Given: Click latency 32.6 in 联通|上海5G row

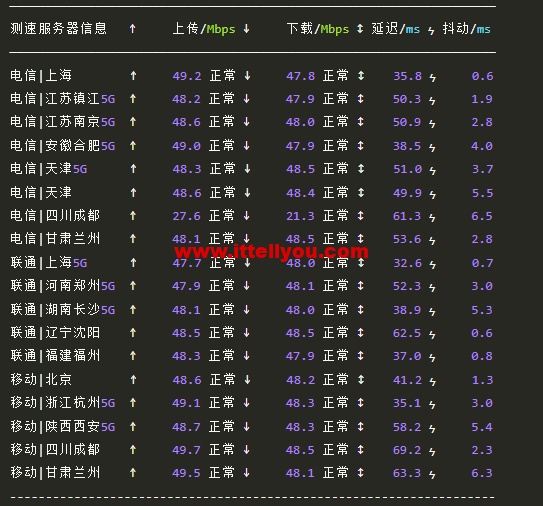Looking at the screenshot, I should [x=408, y=263].
